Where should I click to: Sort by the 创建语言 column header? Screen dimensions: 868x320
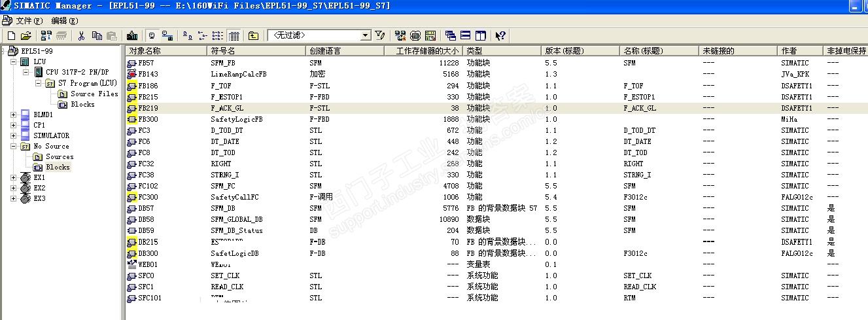tap(345, 50)
